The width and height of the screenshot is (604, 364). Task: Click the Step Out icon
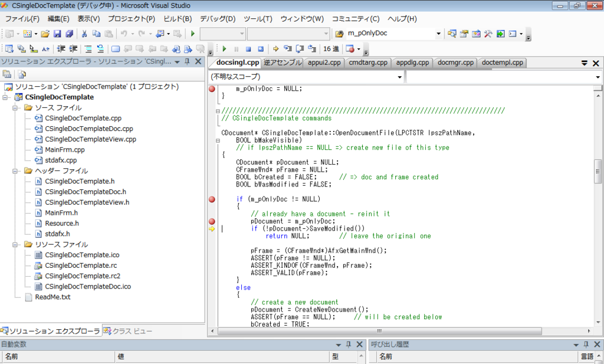312,49
